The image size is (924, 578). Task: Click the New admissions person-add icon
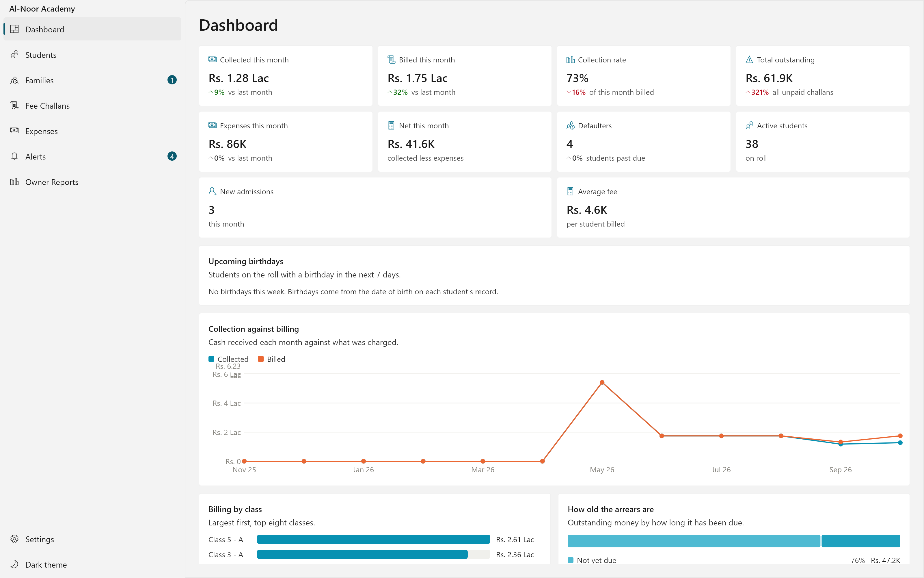212,191
